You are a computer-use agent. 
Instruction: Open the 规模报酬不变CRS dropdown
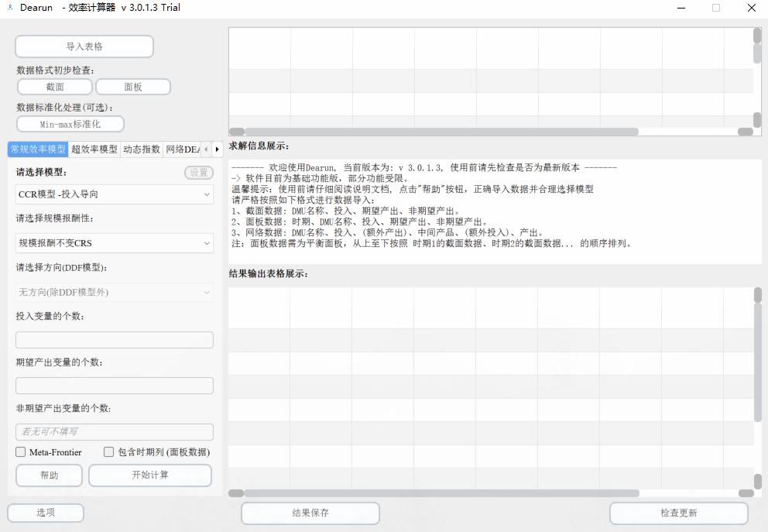coord(114,243)
